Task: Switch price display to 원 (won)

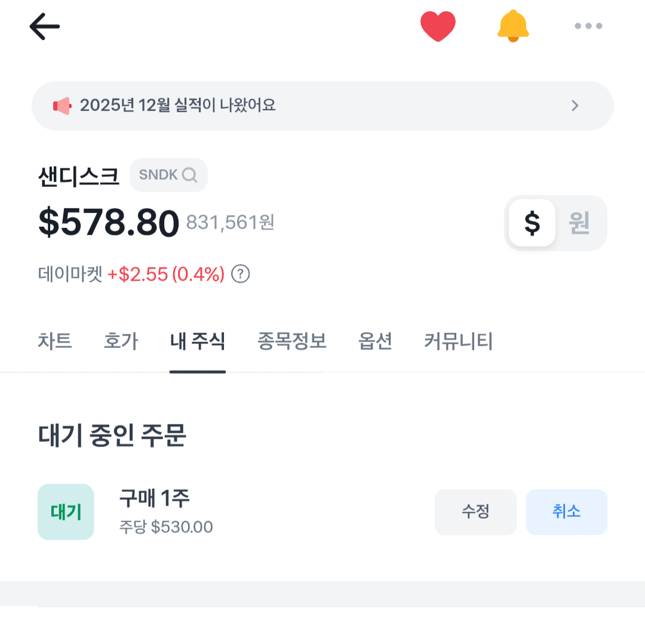Action: tap(579, 223)
